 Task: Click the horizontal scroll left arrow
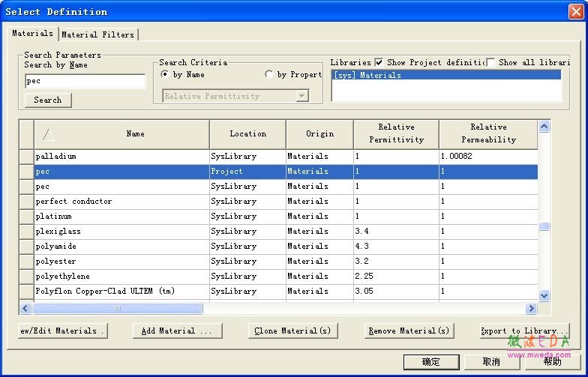[25, 309]
